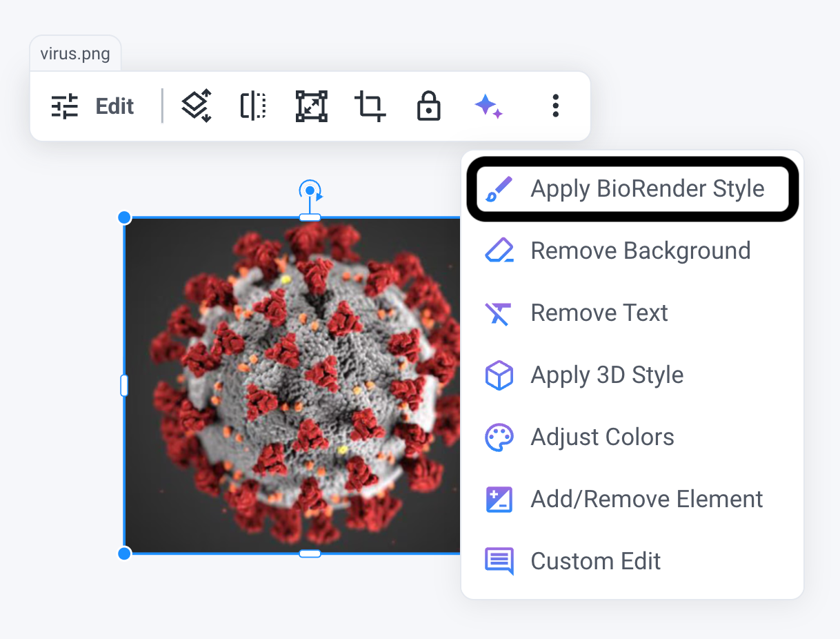Image resolution: width=840 pixels, height=639 pixels.
Task: Click the rotation handle above the image
Action: click(x=310, y=190)
